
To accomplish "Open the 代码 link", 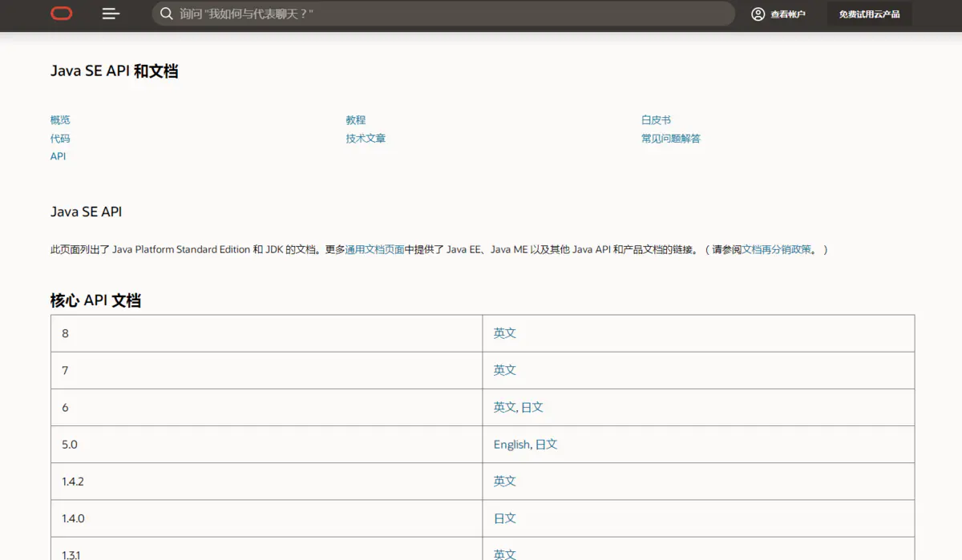I will 60,139.
